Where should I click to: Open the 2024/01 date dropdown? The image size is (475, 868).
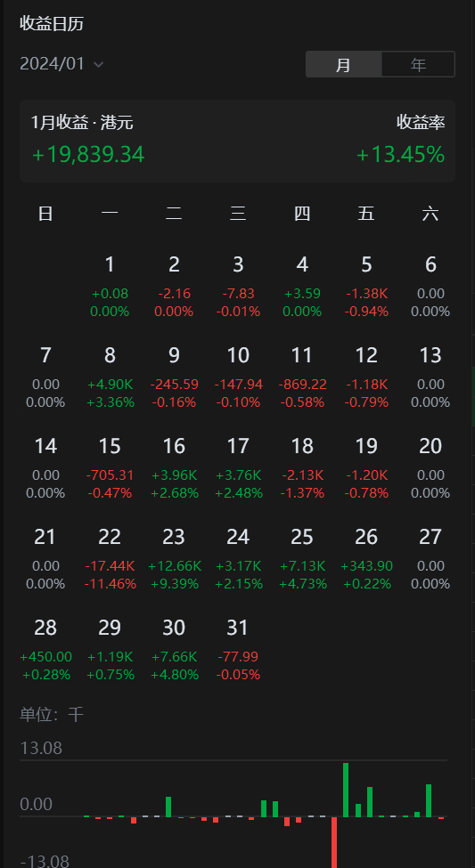click(x=61, y=64)
